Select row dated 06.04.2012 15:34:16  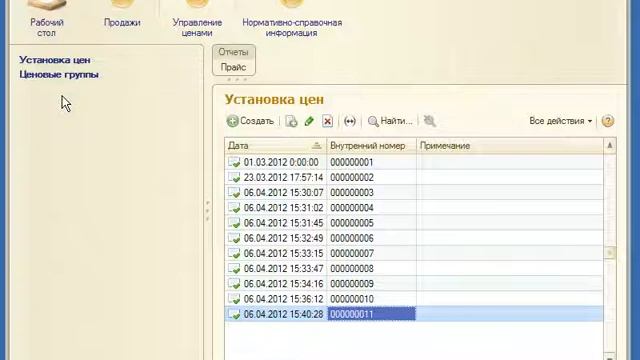pos(413,284)
